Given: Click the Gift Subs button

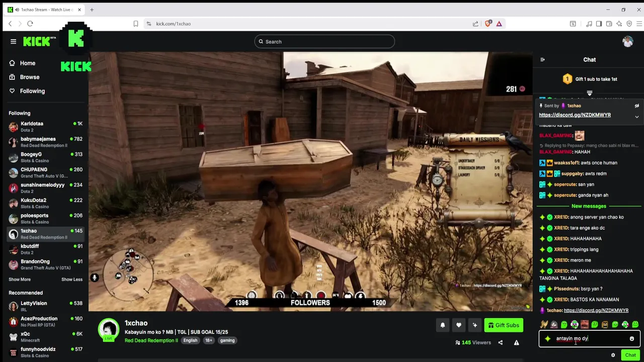Looking at the screenshot, I should 503,325.
